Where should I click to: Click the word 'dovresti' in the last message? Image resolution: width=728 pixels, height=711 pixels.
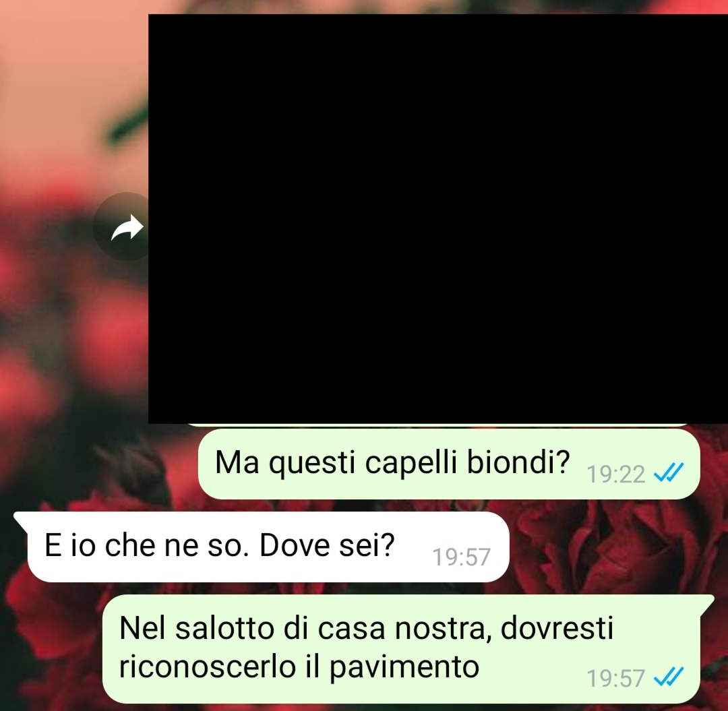pyautogui.click(x=557, y=628)
